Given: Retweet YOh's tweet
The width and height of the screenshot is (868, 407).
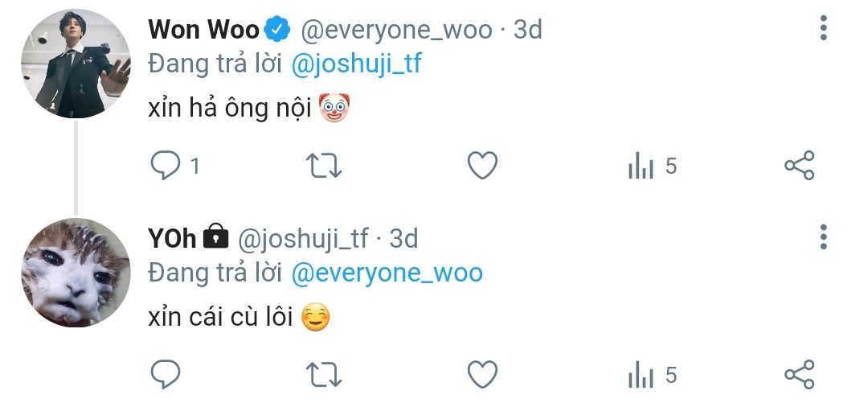Looking at the screenshot, I should (x=325, y=375).
